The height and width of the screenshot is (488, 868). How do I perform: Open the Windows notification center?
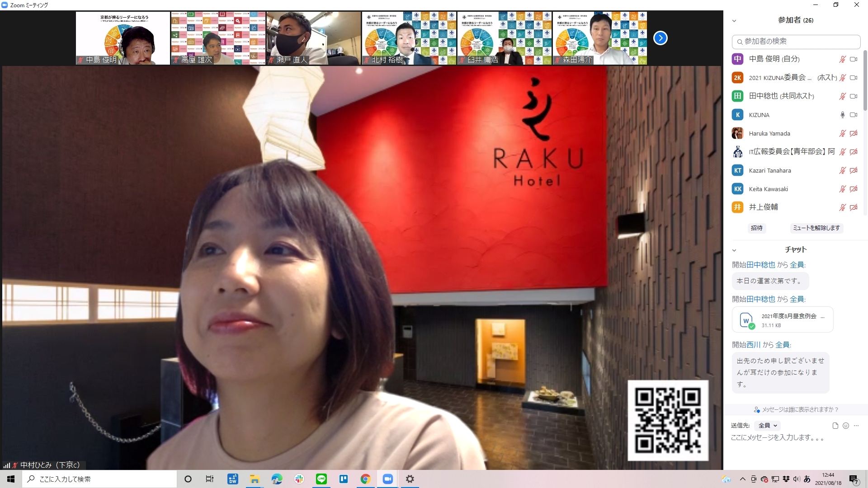click(854, 479)
